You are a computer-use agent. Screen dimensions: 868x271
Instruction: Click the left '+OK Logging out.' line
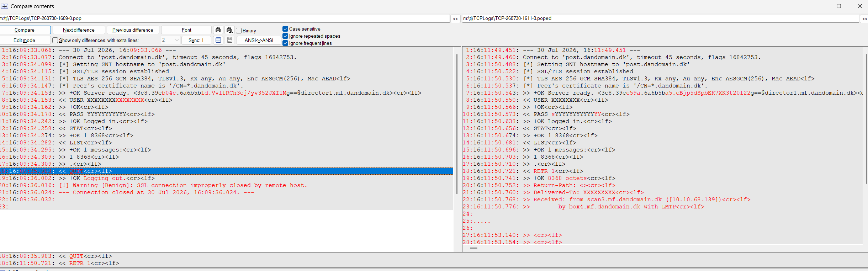coord(227,178)
